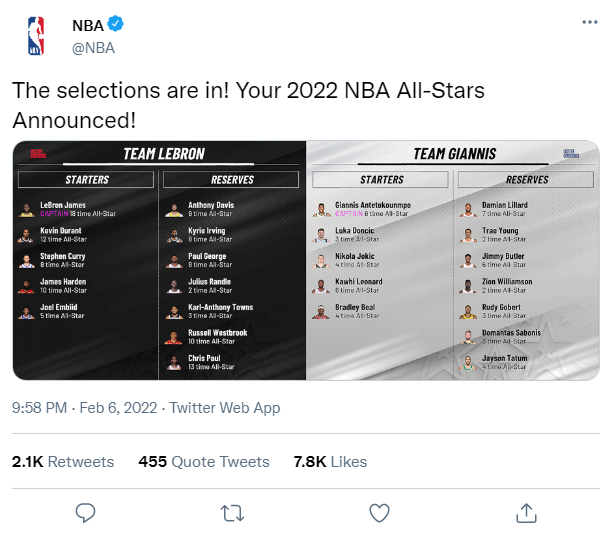View the 455 Quote Tweets
Image resolution: width=612 pixels, height=549 pixels.
click(x=204, y=462)
